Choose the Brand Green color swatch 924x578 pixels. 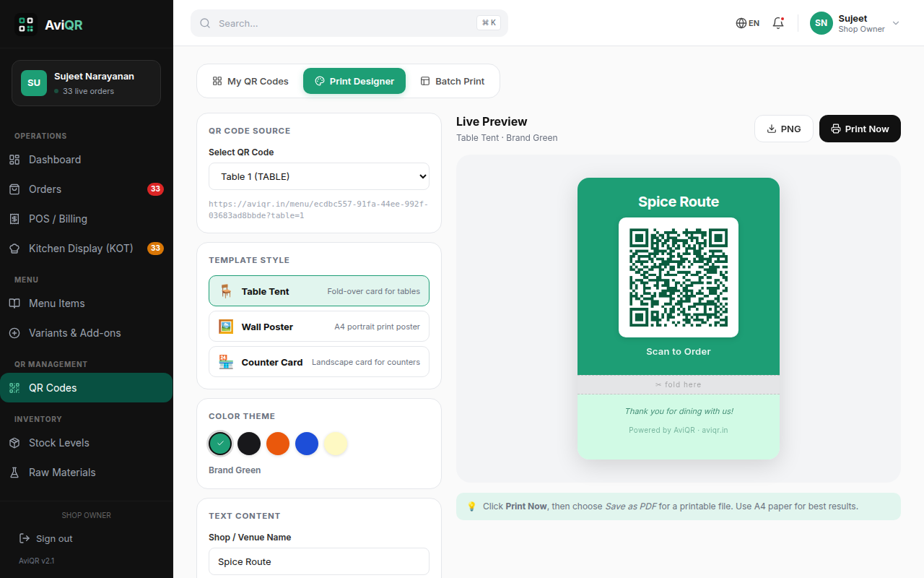[x=220, y=444]
